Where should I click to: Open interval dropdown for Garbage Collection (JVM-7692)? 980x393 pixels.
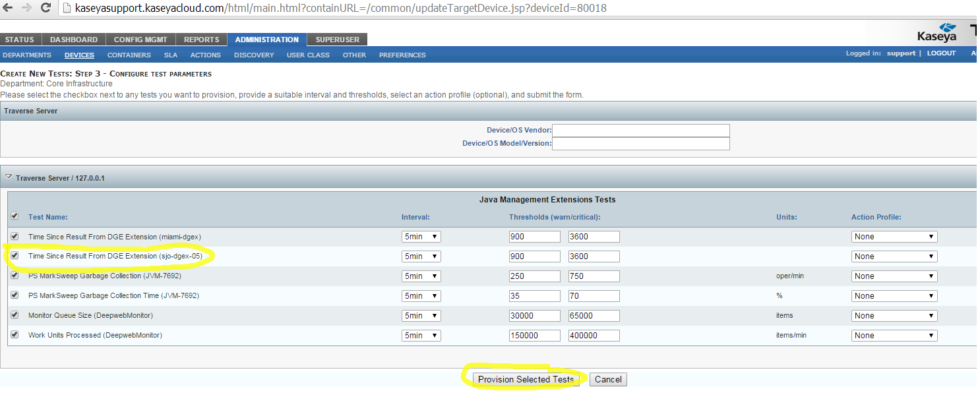tap(421, 276)
